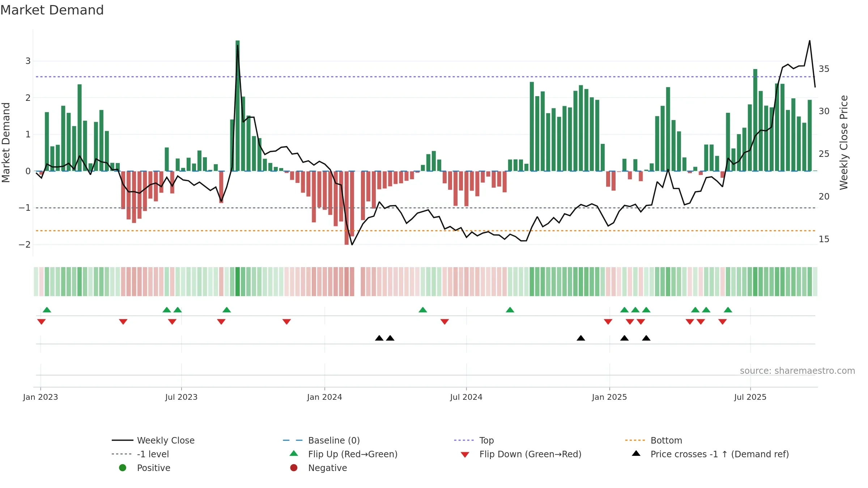Click the 3 tick on the demand axis
Screen dimensions: 868x488
pyautogui.click(x=28, y=61)
